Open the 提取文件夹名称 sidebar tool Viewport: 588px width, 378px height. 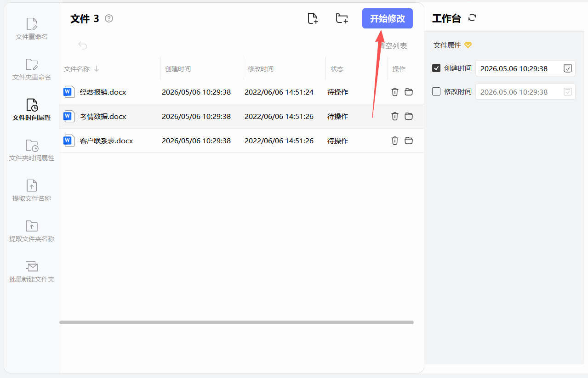pyautogui.click(x=32, y=231)
